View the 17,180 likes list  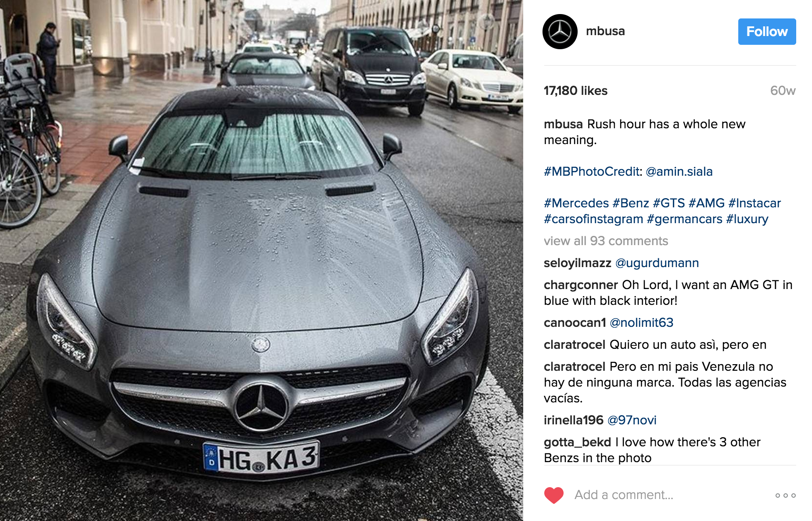[x=575, y=90]
